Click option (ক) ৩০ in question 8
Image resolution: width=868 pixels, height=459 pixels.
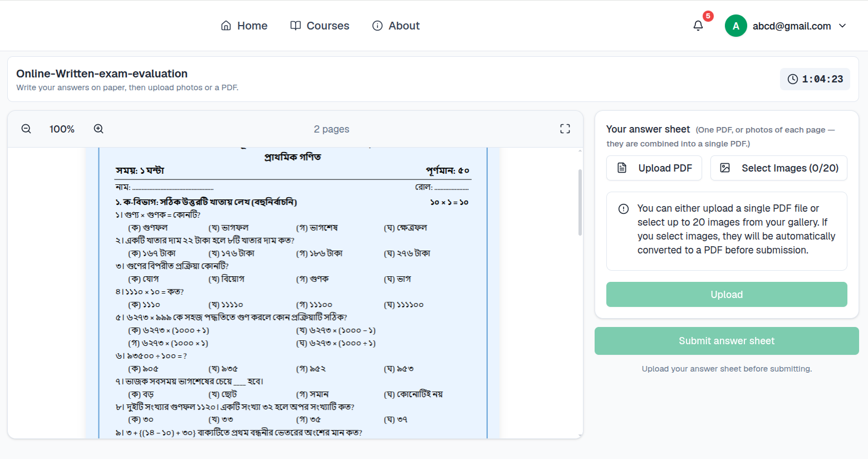(141, 419)
